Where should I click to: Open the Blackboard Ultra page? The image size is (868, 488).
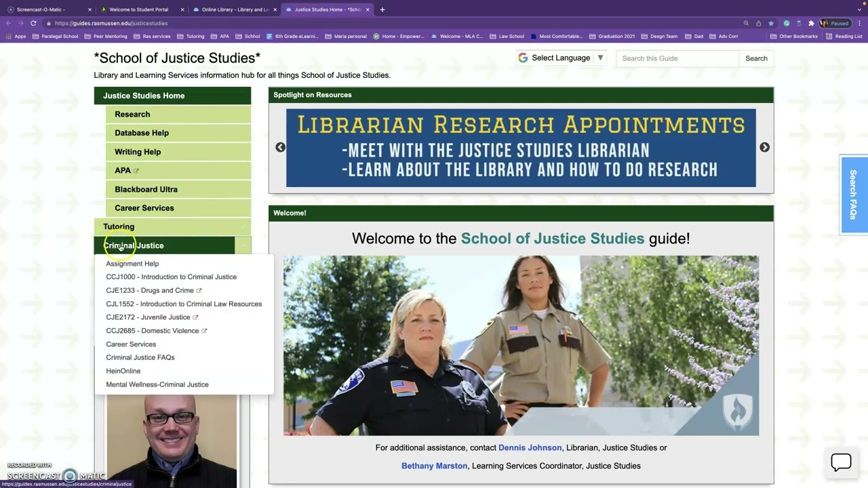[178, 189]
